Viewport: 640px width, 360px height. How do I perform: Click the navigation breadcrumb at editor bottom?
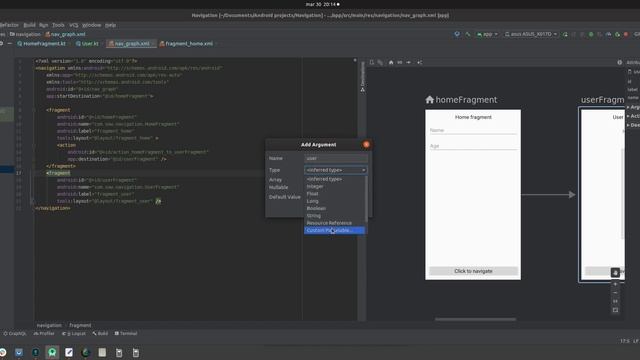pos(49,325)
